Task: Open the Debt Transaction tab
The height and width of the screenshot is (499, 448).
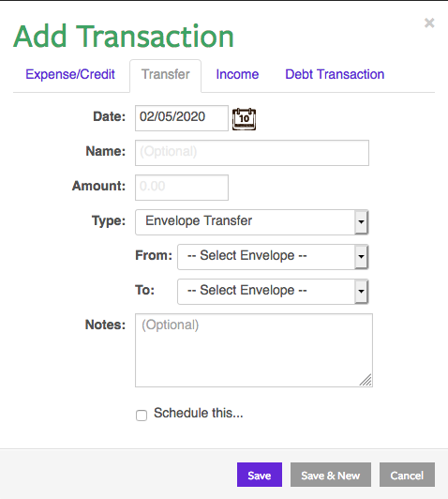Action: tap(335, 74)
